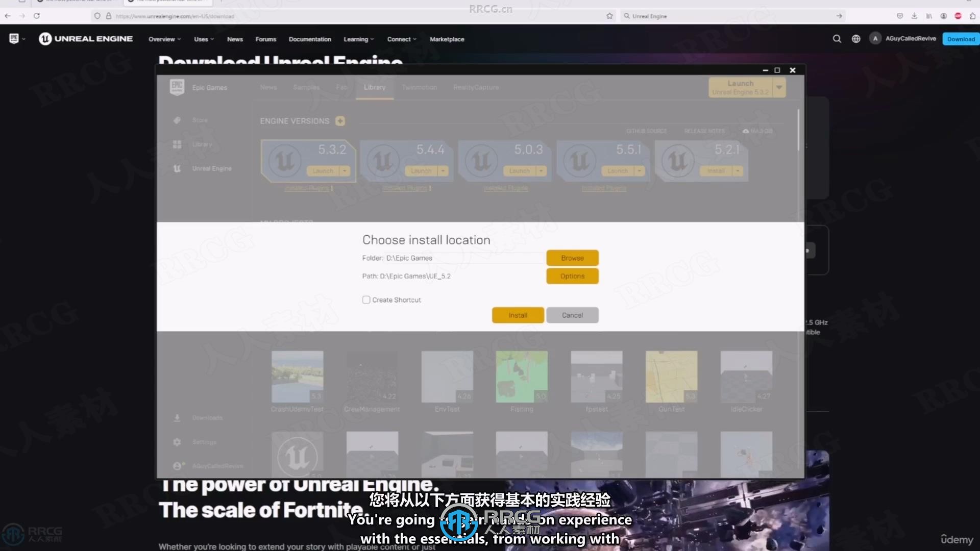Click Browse to choose the install folder

(572, 258)
